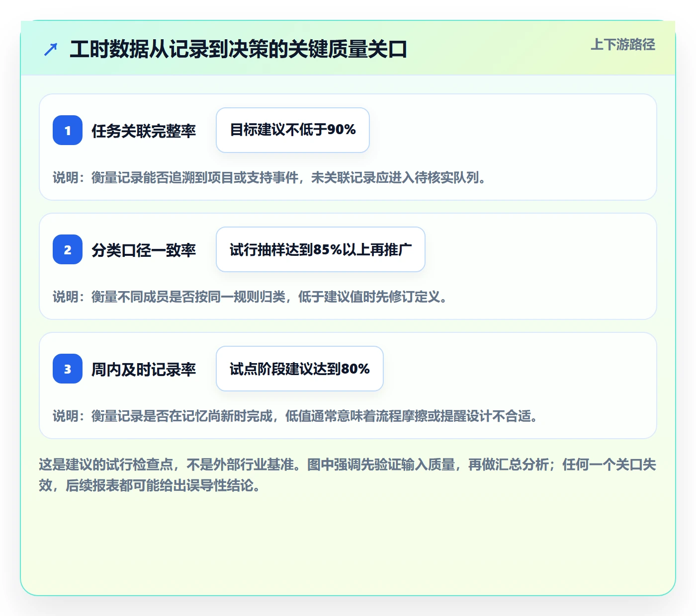Click the arrow icon beside the card title
The width and height of the screenshot is (696, 616).
pyautogui.click(x=51, y=49)
